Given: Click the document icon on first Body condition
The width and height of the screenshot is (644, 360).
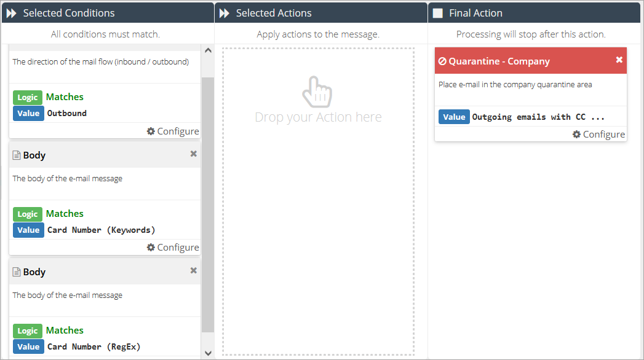Looking at the screenshot, I should [17, 155].
